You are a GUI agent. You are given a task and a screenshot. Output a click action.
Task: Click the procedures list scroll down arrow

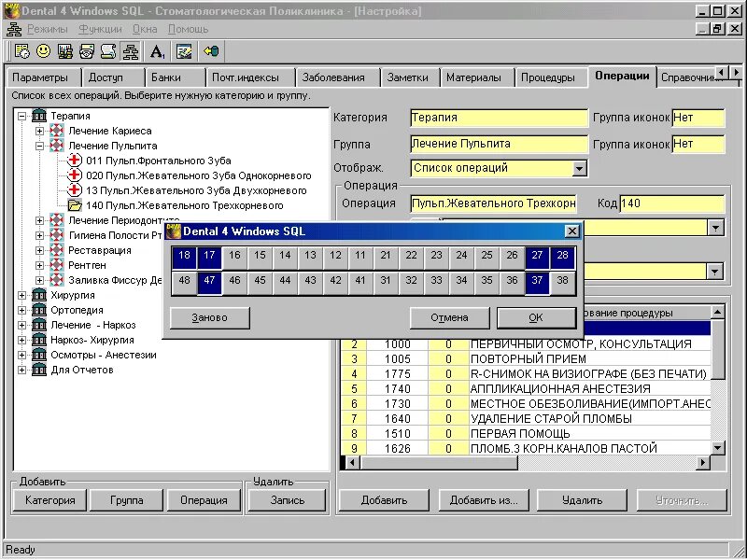pyautogui.click(x=717, y=448)
